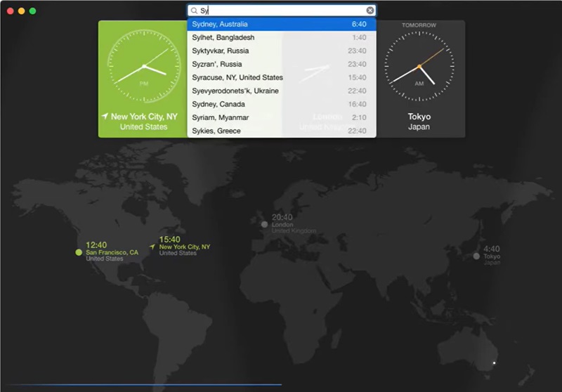Click the Sydney white dot on map
The height and width of the screenshot is (392, 562).
pyautogui.click(x=495, y=363)
